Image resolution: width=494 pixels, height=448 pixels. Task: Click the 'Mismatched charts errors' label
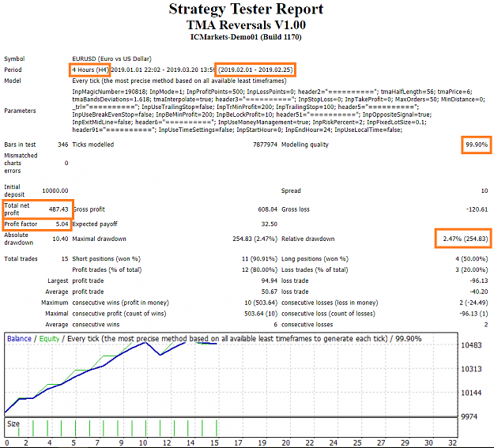click(x=21, y=164)
